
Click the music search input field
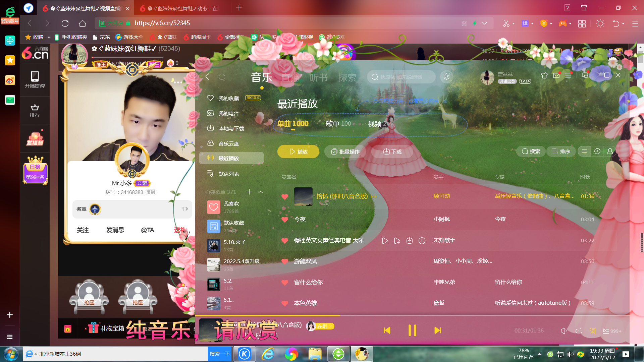point(401,77)
